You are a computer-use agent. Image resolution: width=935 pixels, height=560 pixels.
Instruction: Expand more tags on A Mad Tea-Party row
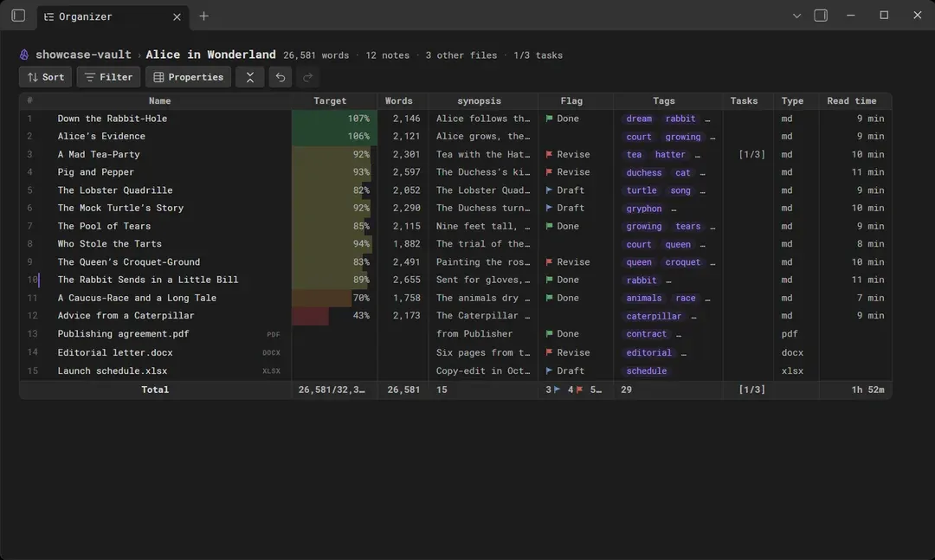point(698,156)
